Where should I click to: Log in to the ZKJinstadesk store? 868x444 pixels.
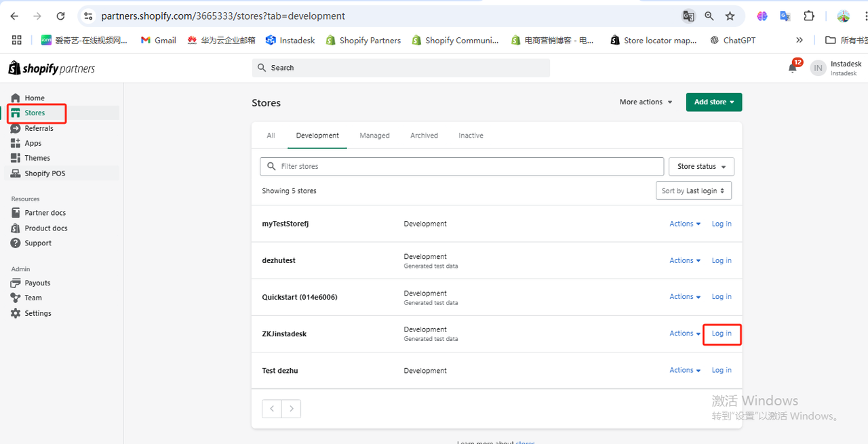tap(722, 334)
